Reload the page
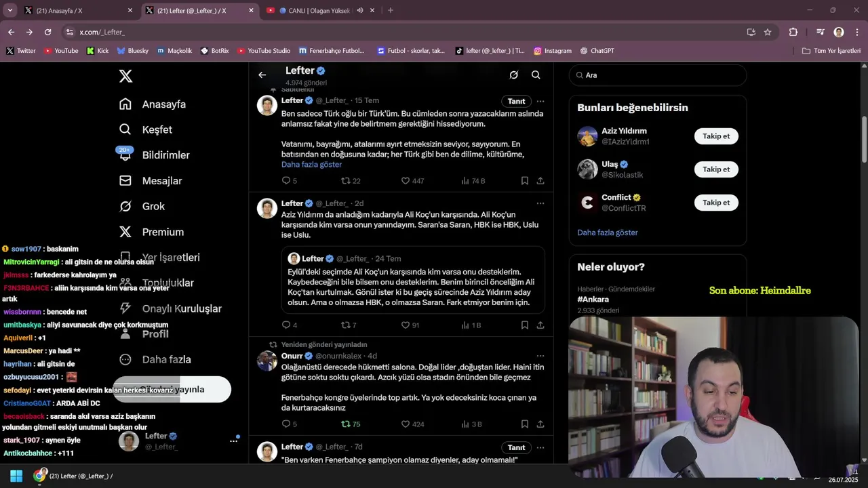 click(47, 32)
